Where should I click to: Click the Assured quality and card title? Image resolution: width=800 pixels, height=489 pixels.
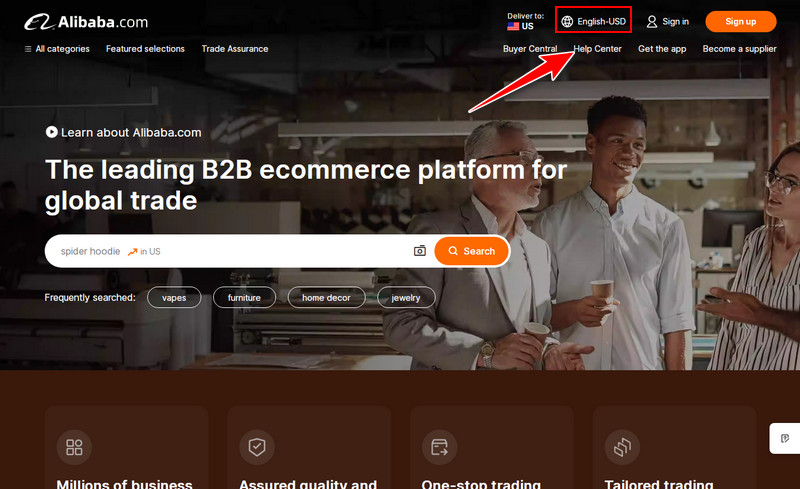[308, 484]
